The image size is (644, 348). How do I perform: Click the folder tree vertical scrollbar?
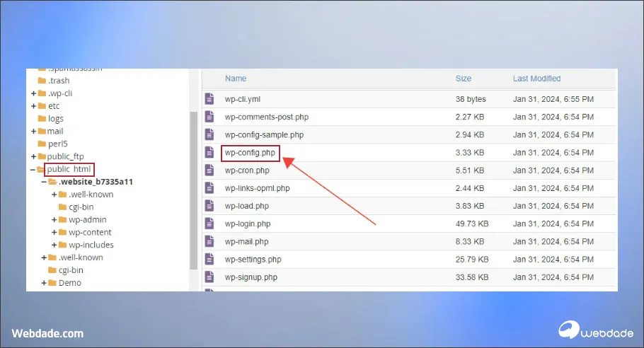(x=193, y=190)
